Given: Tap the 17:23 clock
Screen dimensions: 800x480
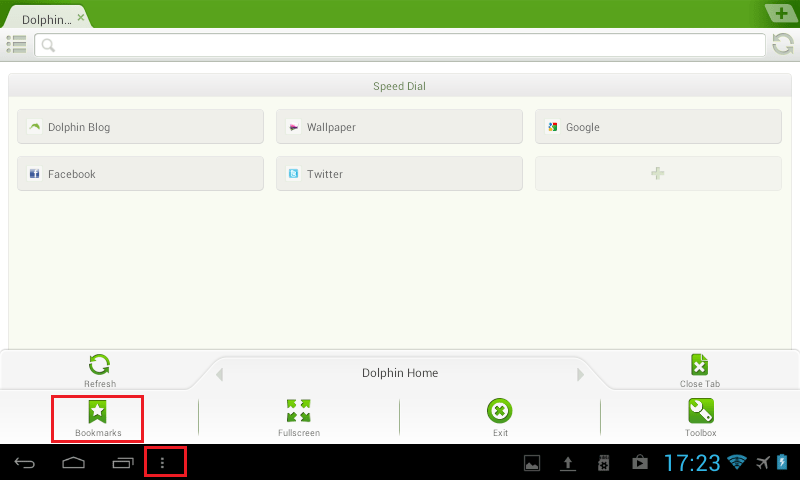Looking at the screenshot, I should click(692, 463).
